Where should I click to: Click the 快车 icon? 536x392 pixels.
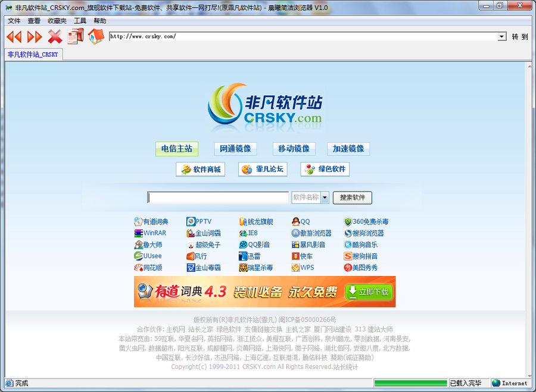pyautogui.click(x=295, y=256)
